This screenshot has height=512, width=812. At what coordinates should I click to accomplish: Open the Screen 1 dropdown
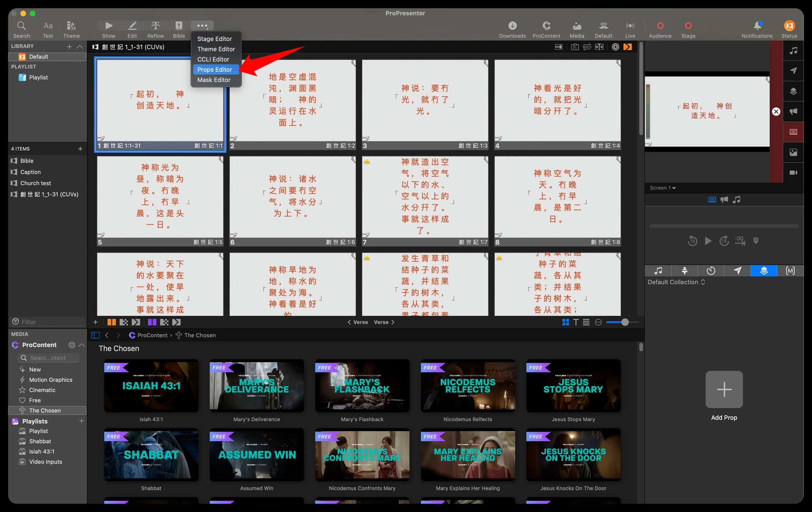pyautogui.click(x=663, y=188)
